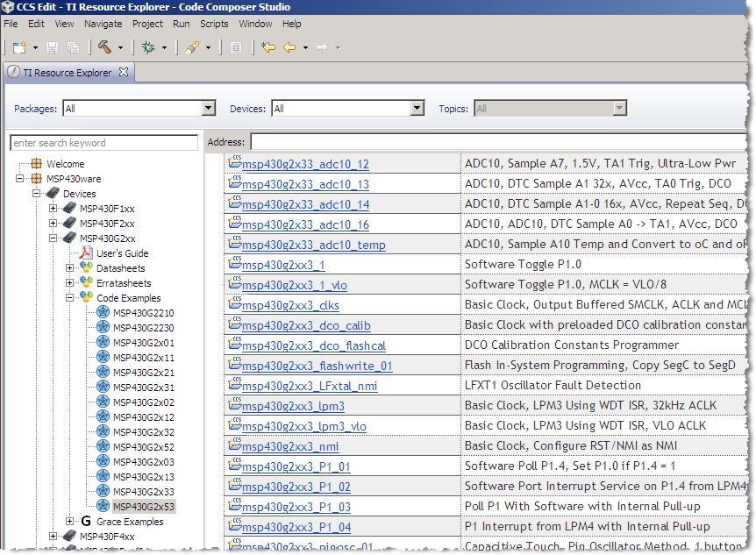Image resolution: width=756 pixels, height=555 pixels.
Task: Click the MSP430G2x52 device icon
Action: pyautogui.click(x=103, y=446)
